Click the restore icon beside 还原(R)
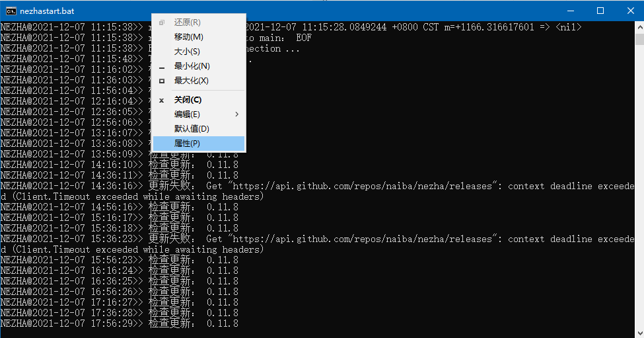 (x=162, y=22)
